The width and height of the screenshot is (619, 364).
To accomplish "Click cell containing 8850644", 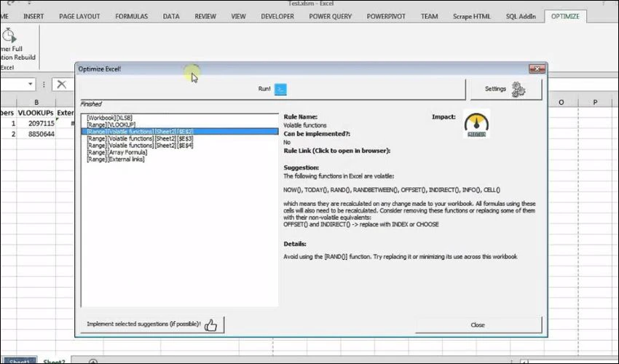I will pos(36,134).
